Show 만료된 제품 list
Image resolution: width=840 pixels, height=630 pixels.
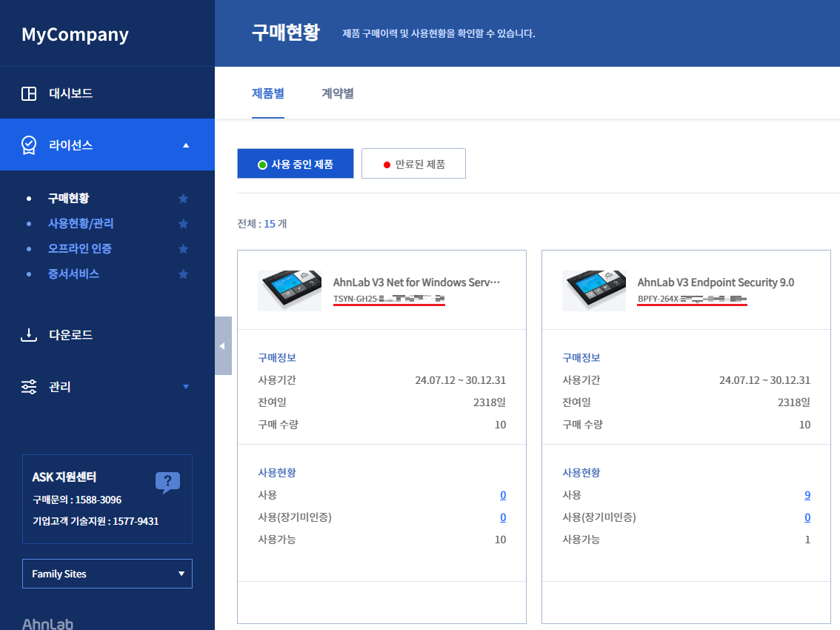(413, 164)
